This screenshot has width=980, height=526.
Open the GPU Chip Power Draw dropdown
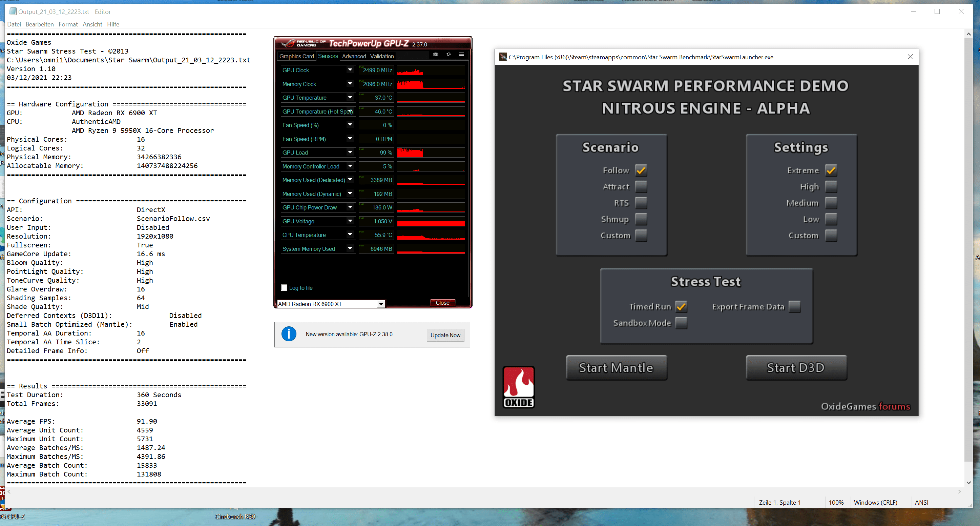[x=350, y=207]
